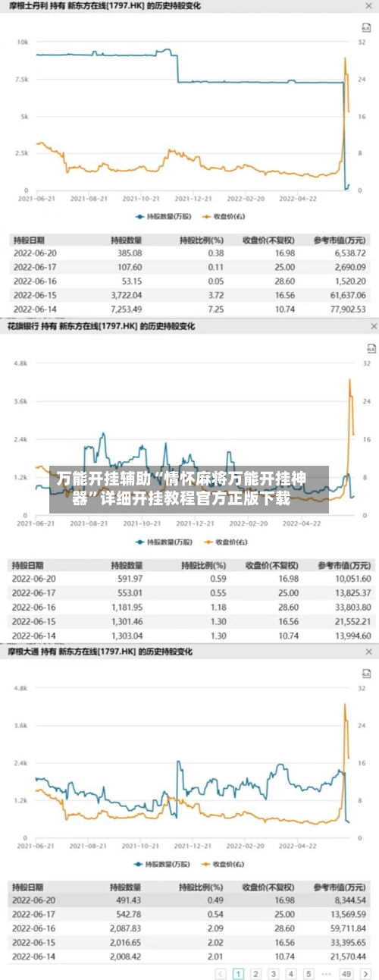379x980 pixels.
Task: Click the 花旗银行 持有 新东方在线 panel title
Action: point(101,326)
